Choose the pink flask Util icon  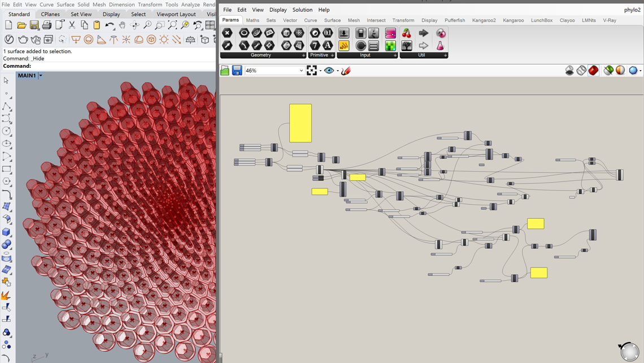pos(440,45)
